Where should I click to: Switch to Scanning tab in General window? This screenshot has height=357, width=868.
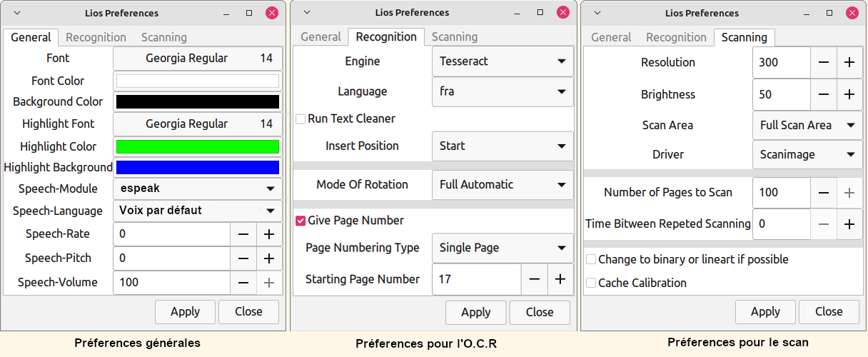point(163,38)
